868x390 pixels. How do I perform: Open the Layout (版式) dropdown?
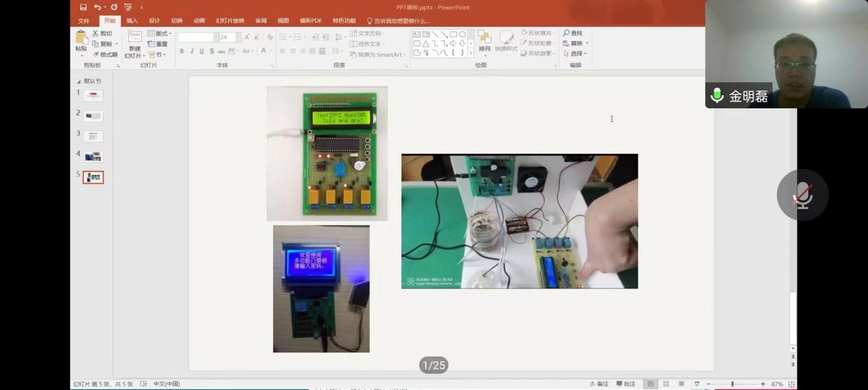[159, 34]
